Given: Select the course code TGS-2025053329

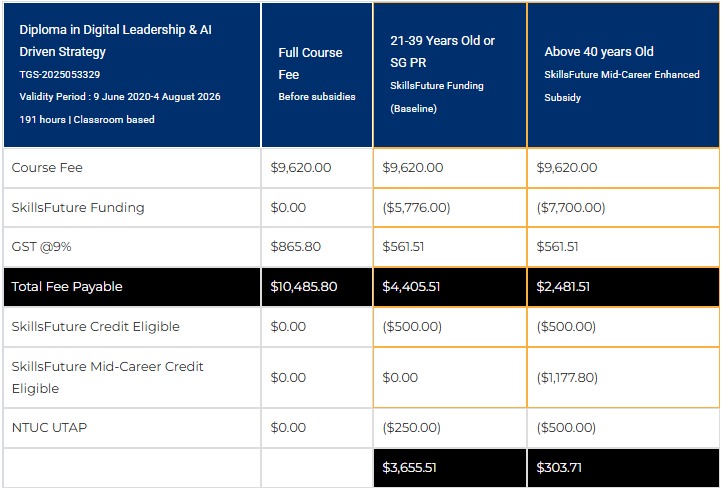Looking at the screenshot, I should (59, 74).
